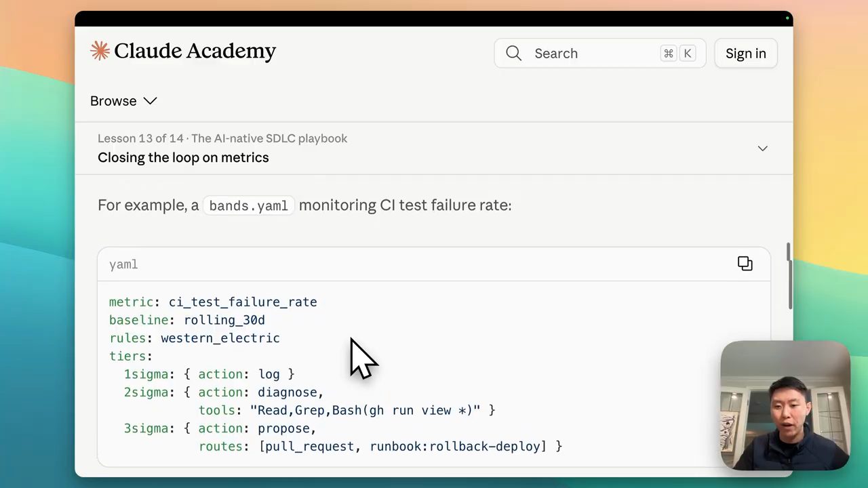
Task: Click the inline 'bands.yaml' code label
Action: tap(248, 205)
